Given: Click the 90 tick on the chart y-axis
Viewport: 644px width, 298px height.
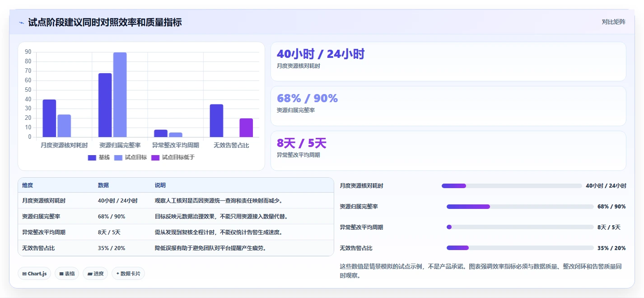Looking at the screenshot, I should click(28, 52).
